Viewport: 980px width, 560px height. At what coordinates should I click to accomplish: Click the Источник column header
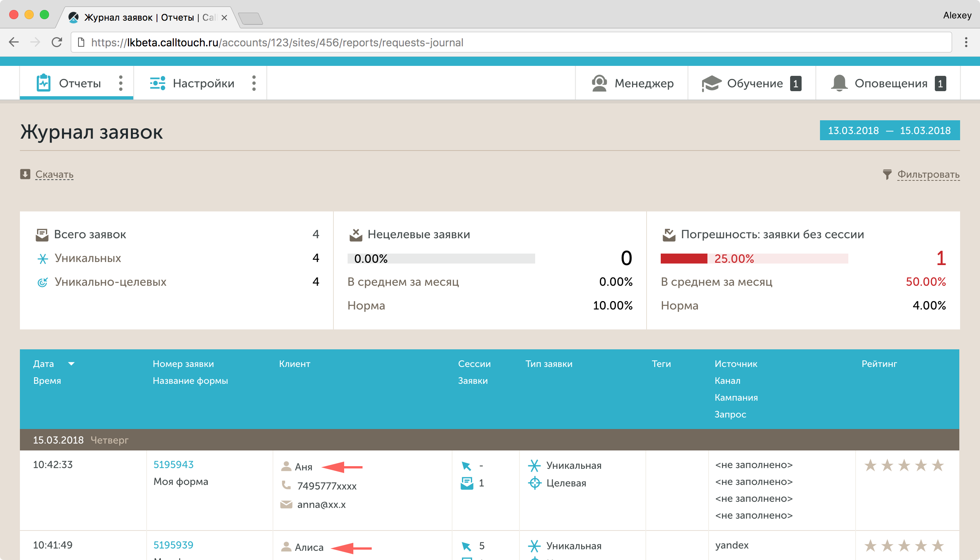736,364
